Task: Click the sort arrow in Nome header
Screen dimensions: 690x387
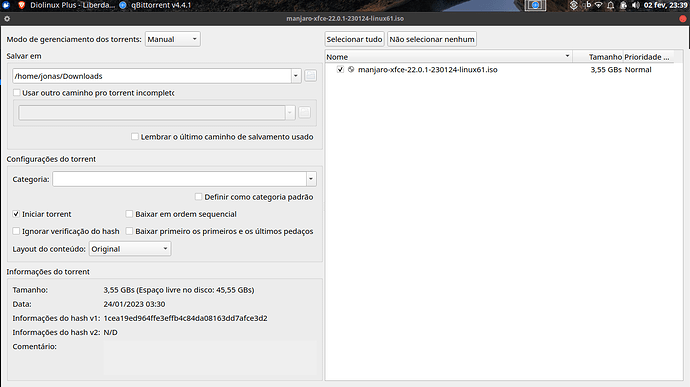Action: pos(567,56)
